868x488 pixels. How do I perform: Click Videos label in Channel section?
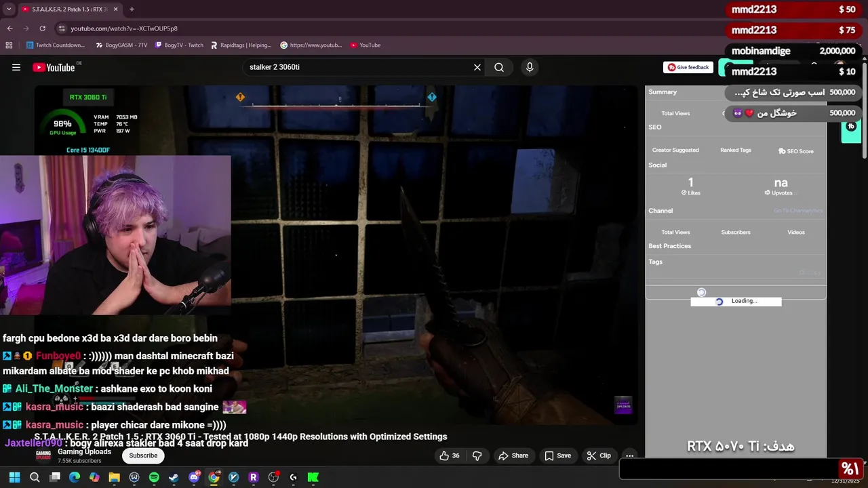pos(796,232)
